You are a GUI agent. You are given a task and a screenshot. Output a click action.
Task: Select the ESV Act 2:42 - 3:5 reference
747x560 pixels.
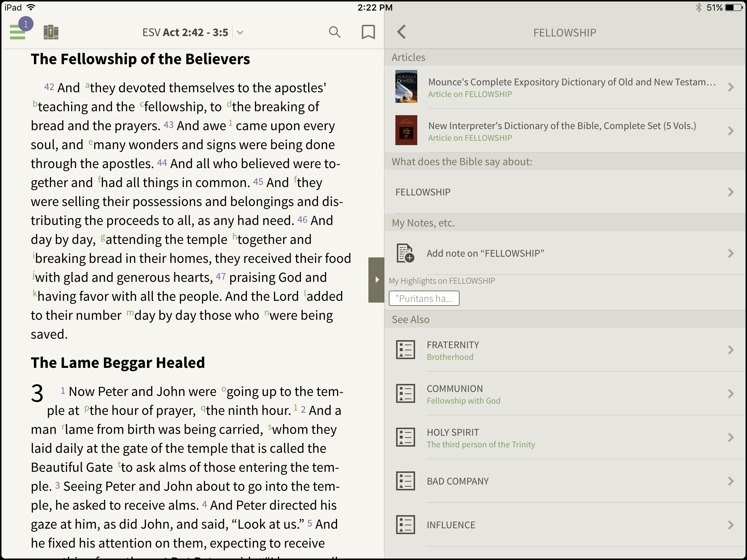coord(185,32)
